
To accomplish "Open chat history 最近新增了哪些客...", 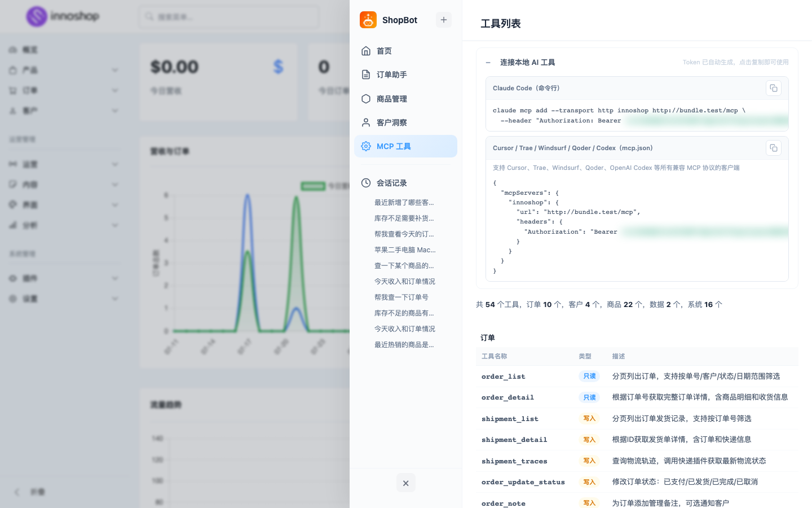I will pos(405,202).
